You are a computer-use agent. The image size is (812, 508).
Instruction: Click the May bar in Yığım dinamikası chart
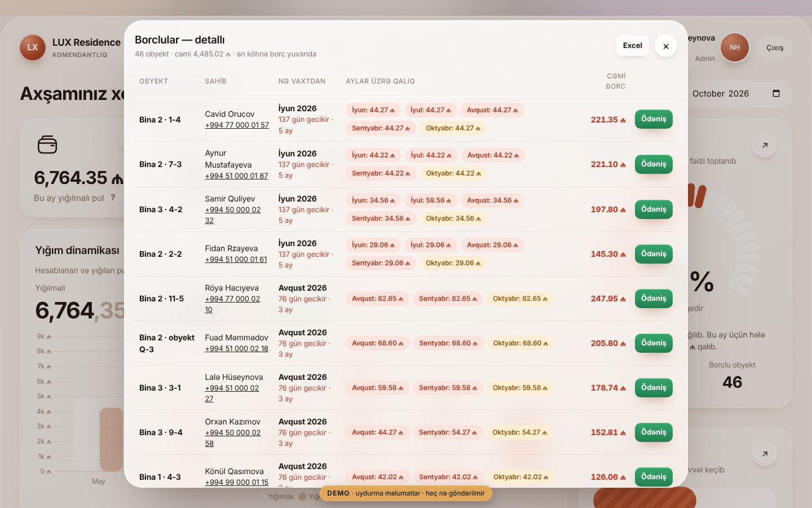[x=111, y=439]
